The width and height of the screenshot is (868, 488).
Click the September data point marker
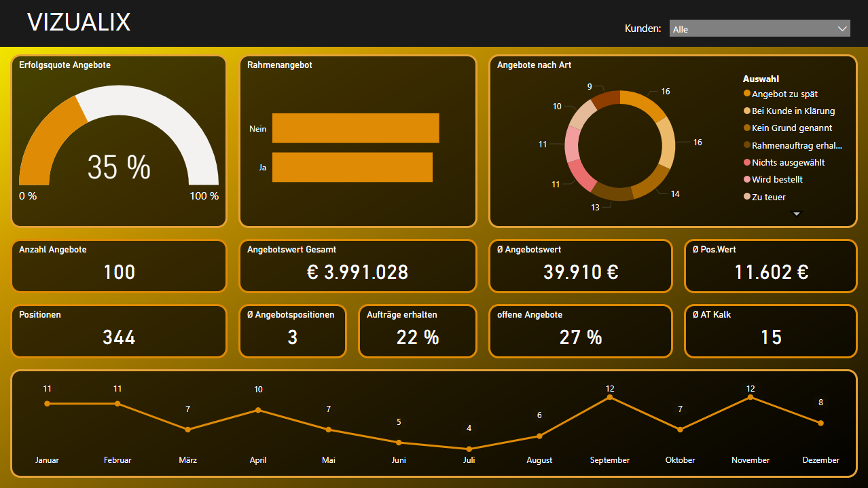click(x=609, y=397)
